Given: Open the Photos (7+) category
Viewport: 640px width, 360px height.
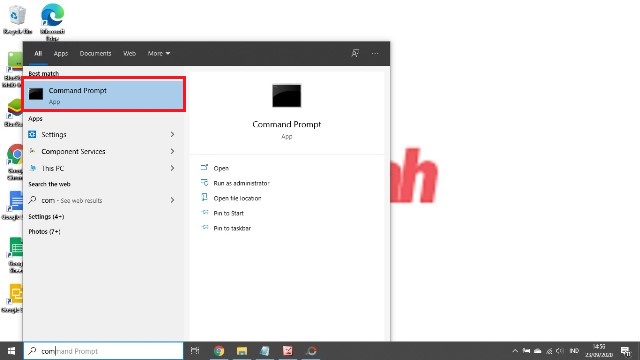Looking at the screenshot, I should coord(44,232).
